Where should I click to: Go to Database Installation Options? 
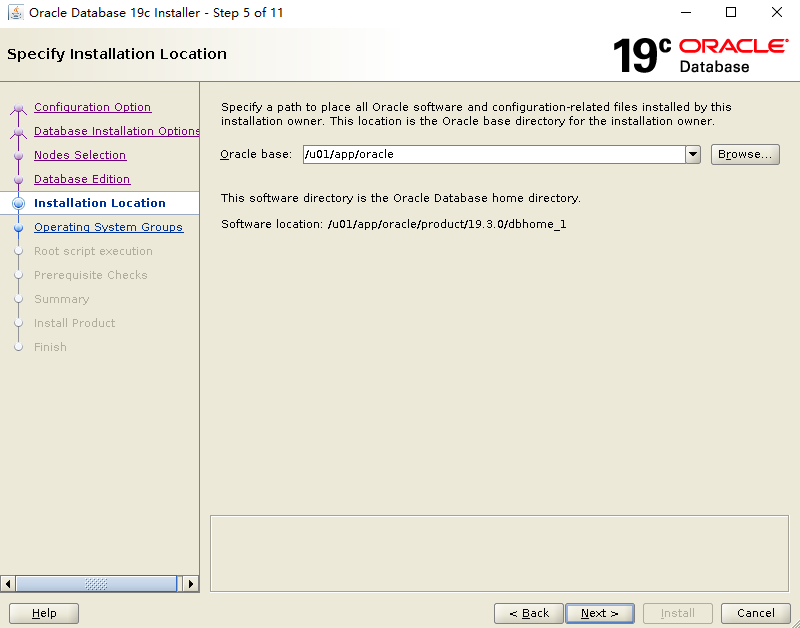(x=116, y=131)
